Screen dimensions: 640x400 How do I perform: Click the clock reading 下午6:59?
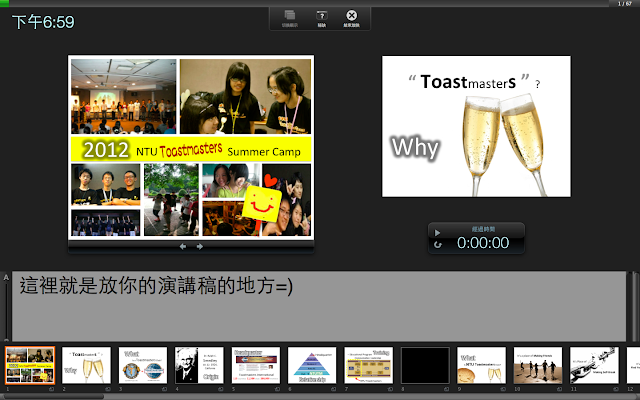coord(43,22)
